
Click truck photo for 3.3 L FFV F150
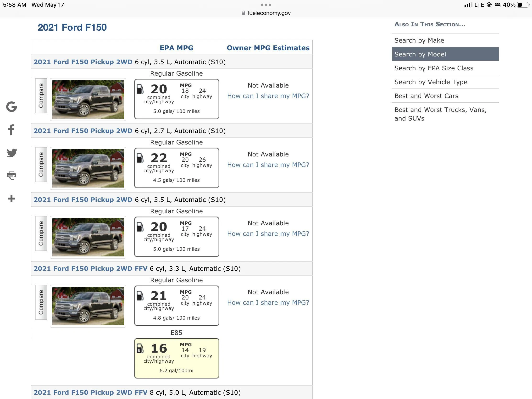(x=88, y=306)
